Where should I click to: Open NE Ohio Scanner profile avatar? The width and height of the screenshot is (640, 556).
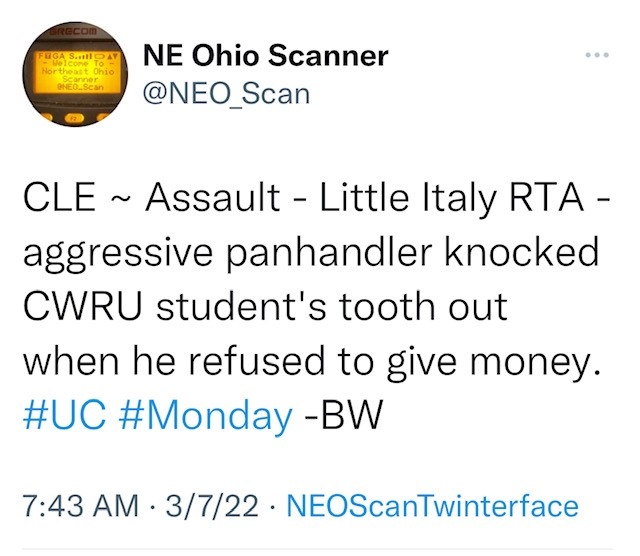[75, 74]
